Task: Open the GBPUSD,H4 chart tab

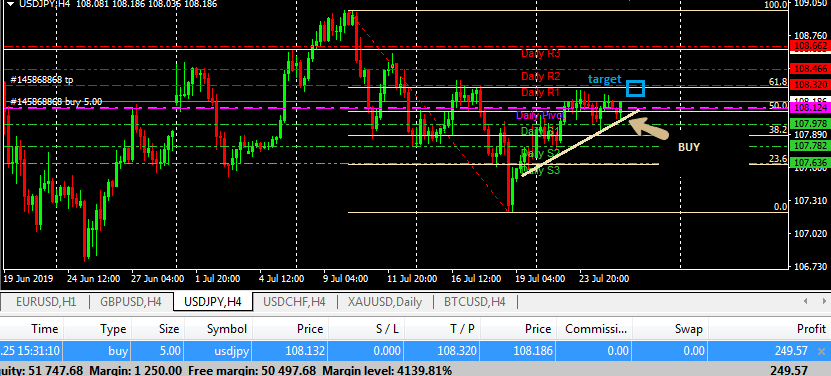Action: [131, 302]
